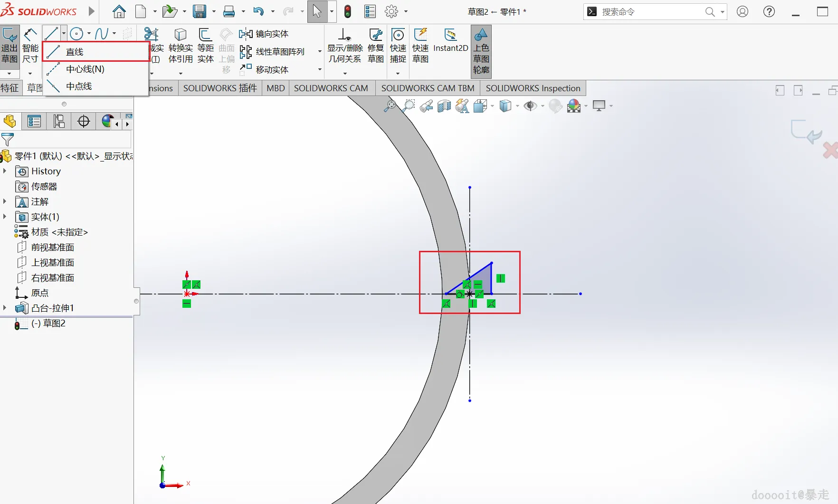This screenshot has height=504, width=838.
Task: Switch to the MBD tab
Action: pyautogui.click(x=276, y=88)
